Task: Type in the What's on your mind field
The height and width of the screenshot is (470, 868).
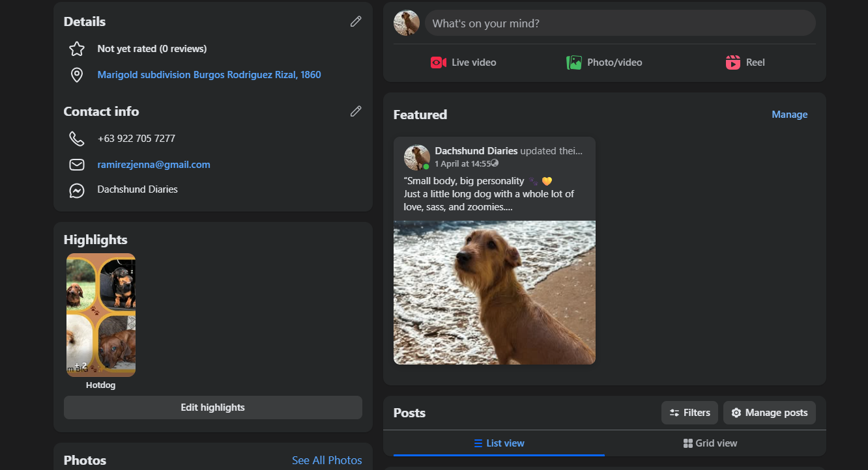Action: (620, 23)
